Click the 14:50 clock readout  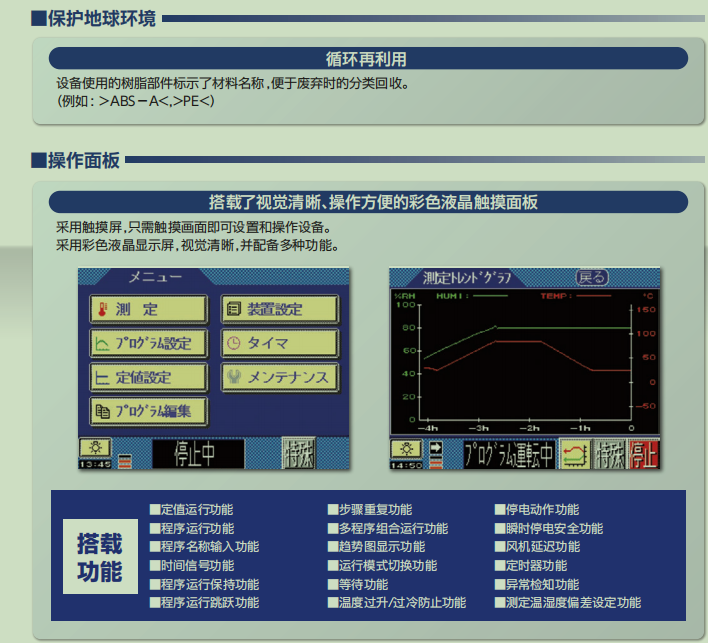[406, 465]
